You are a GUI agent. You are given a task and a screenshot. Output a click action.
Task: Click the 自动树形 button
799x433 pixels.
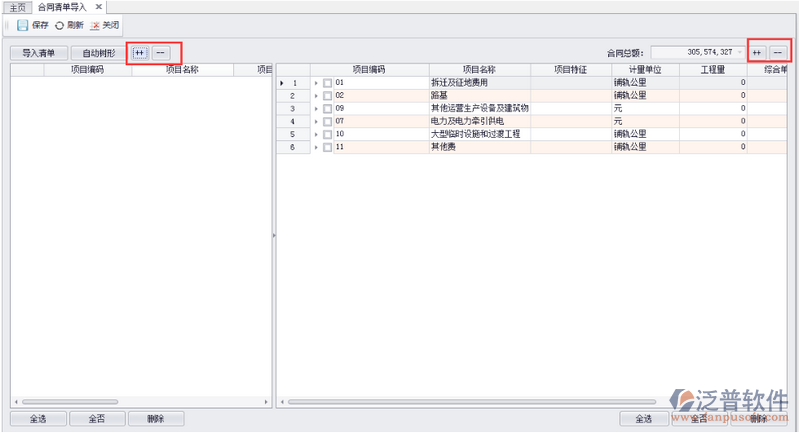click(99, 52)
